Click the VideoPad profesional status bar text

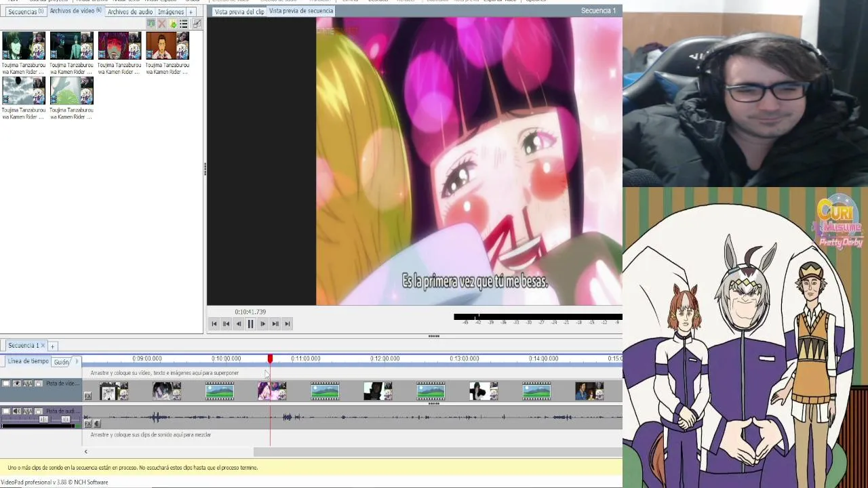54,483
